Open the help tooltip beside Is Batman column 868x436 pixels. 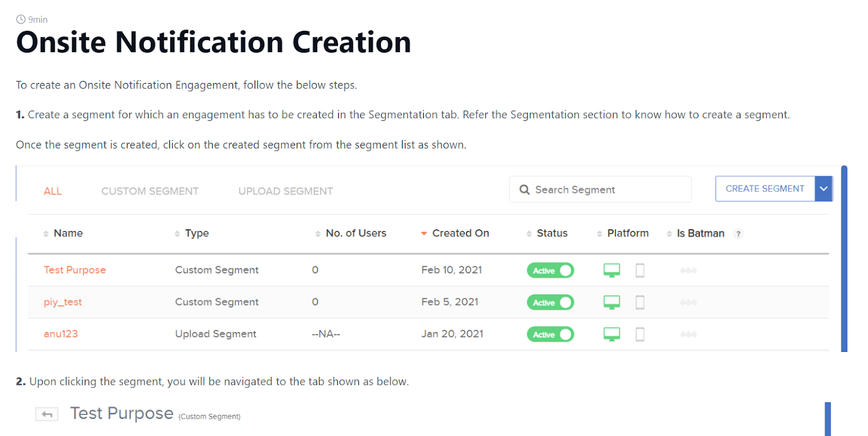coord(738,234)
